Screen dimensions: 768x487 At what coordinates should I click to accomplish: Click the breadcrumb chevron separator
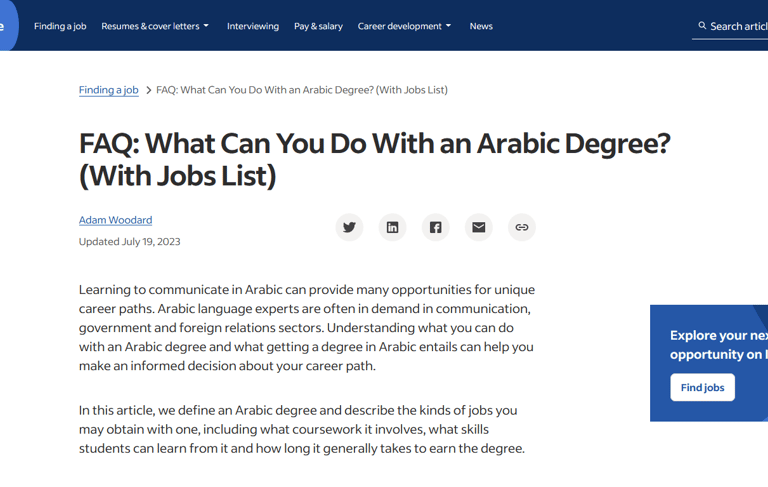(148, 90)
